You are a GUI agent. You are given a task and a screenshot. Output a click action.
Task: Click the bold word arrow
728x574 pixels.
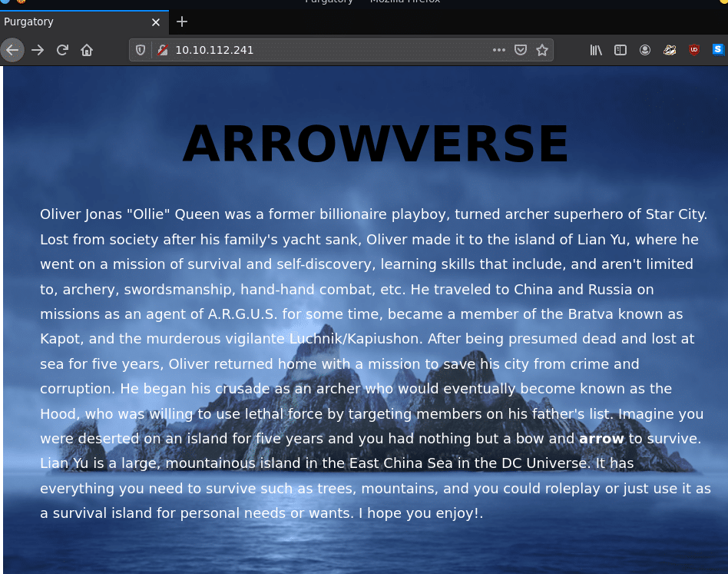601,439
